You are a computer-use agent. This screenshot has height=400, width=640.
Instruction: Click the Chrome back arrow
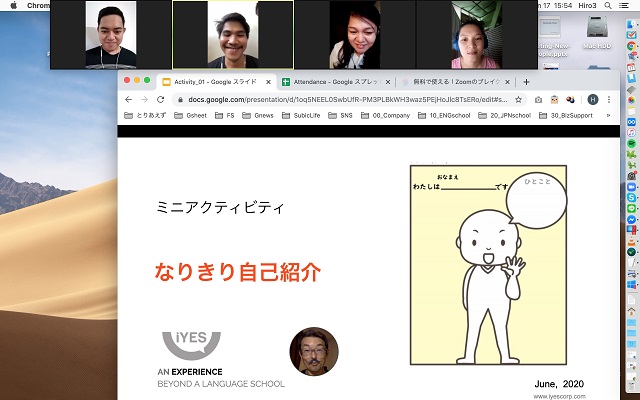[x=129, y=100]
